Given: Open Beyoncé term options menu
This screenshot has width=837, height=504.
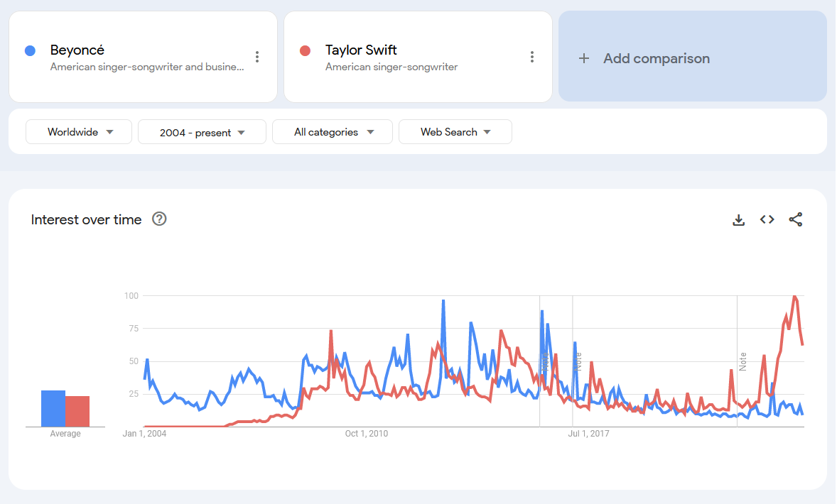Looking at the screenshot, I should [x=257, y=57].
